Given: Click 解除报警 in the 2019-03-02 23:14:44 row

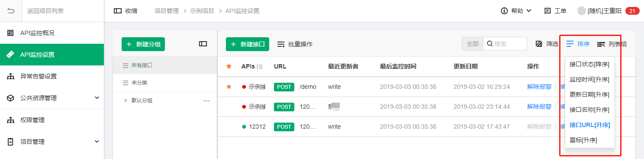Looking at the screenshot, I should (539, 107).
